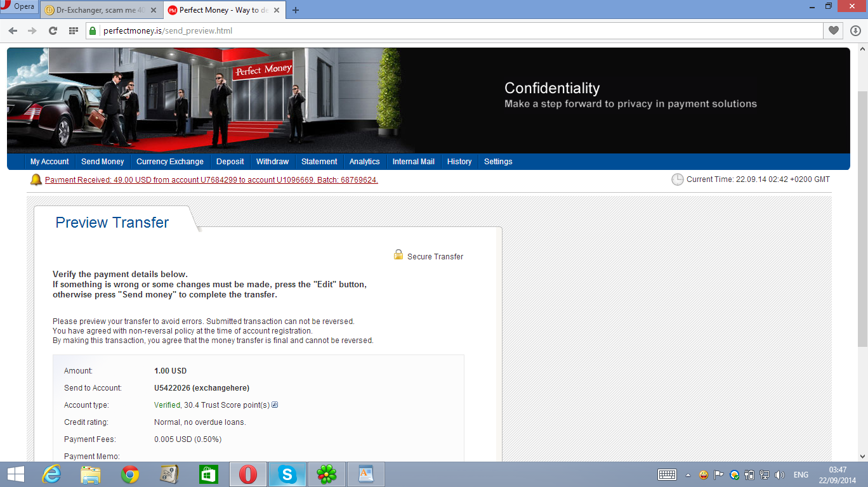Click the green SSL padlock icon

93,30
